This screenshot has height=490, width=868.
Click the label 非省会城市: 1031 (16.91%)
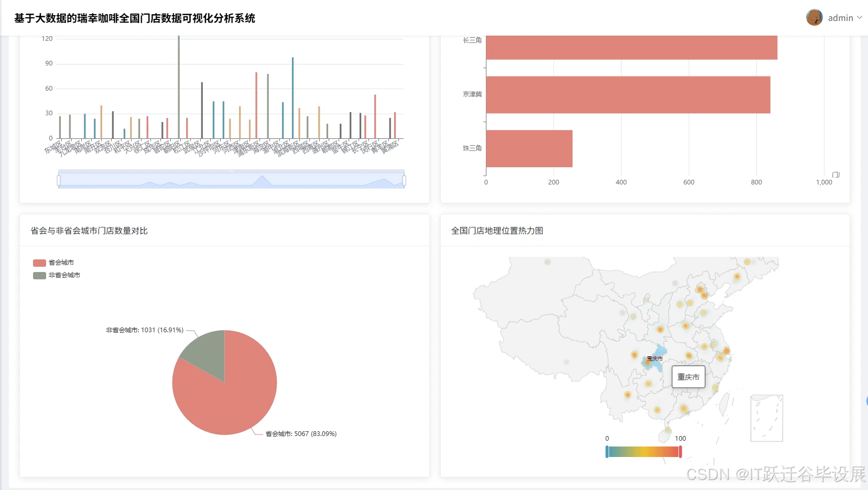[x=145, y=330]
